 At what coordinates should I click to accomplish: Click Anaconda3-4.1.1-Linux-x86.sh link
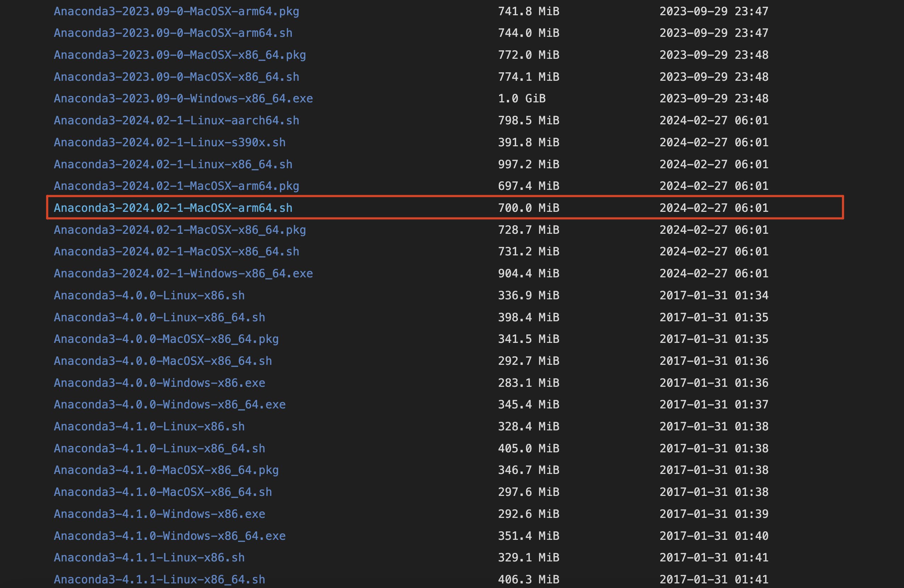[149, 557]
